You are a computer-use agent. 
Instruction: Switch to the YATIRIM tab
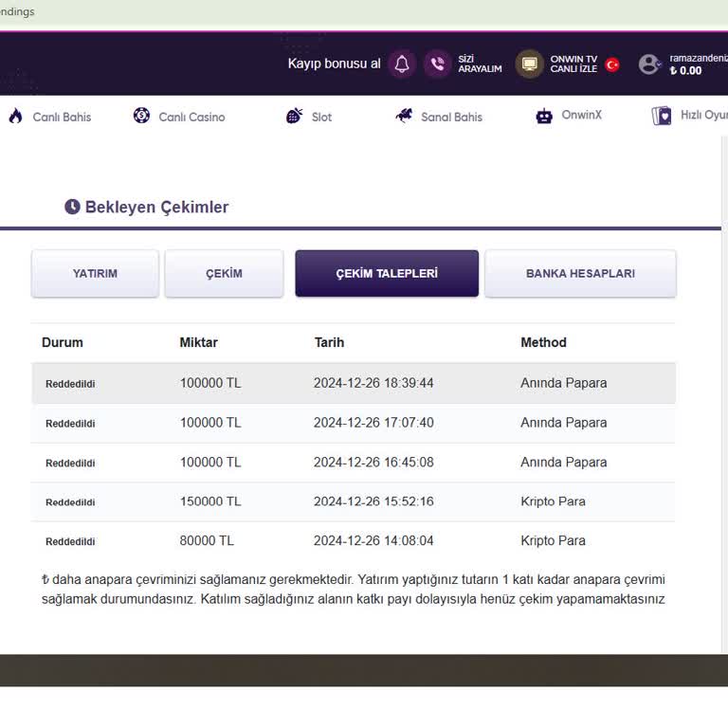point(95,273)
